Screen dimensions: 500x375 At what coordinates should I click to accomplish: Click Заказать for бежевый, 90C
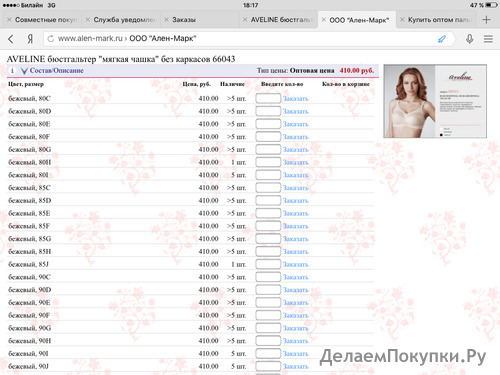pos(295,277)
